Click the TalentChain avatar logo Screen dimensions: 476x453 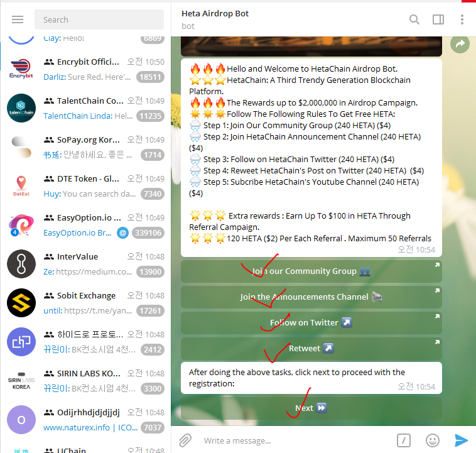click(x=21, y=108)
